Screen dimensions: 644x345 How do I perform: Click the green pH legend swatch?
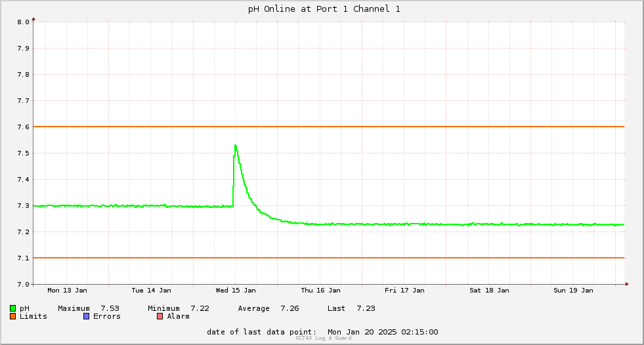coord(12,308)
